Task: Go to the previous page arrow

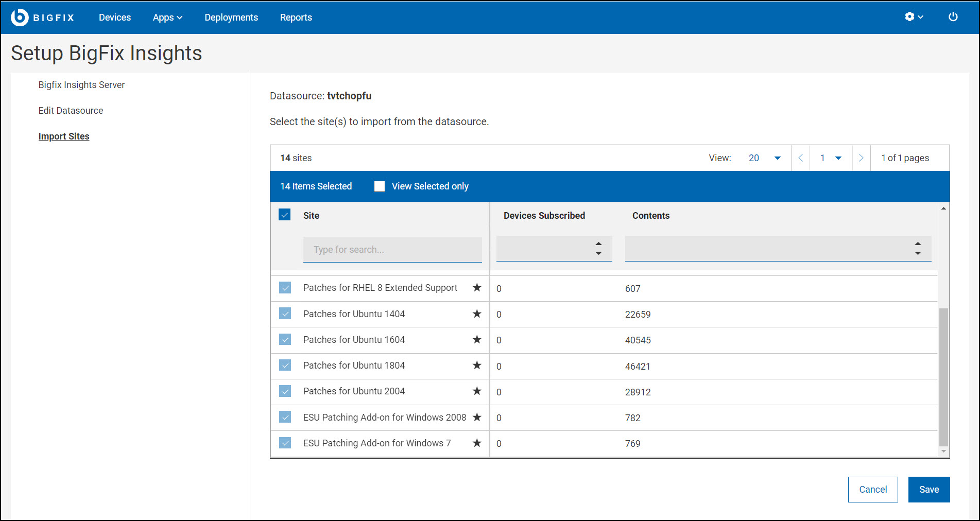Action: [800, 158]
